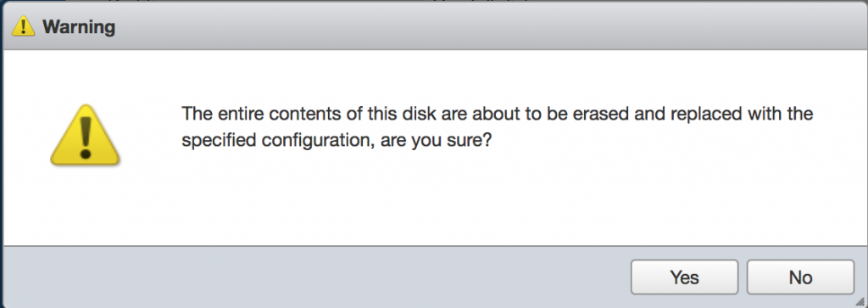
Task: Confirm erasing the disk with Yes
Action: [x=684, y=277]
